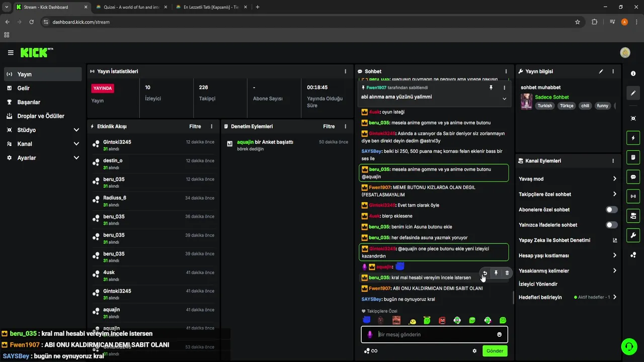
Task: Click the Turkish tag chip
Action: (x=544, y=106)
